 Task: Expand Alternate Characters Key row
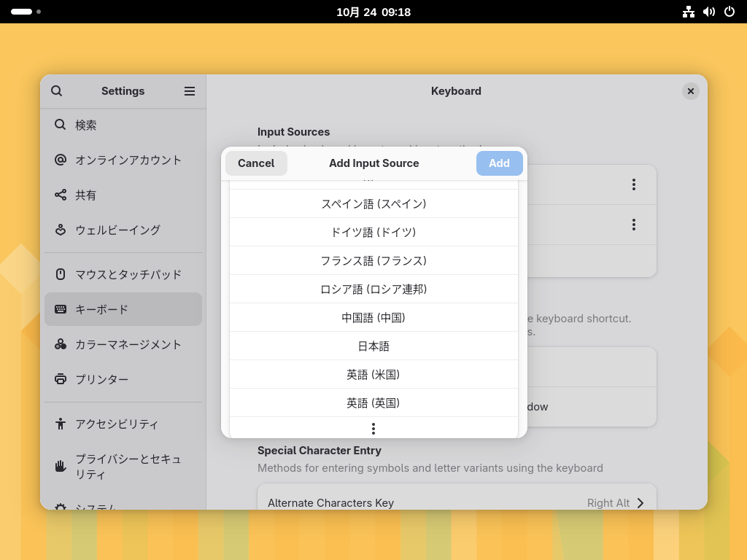click(x=457, y=502)
